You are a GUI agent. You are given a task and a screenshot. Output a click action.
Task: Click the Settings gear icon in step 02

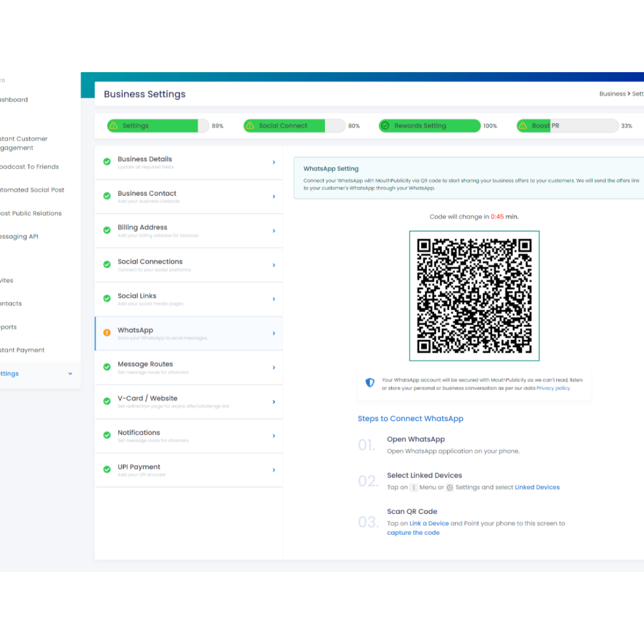coord(450,488)
